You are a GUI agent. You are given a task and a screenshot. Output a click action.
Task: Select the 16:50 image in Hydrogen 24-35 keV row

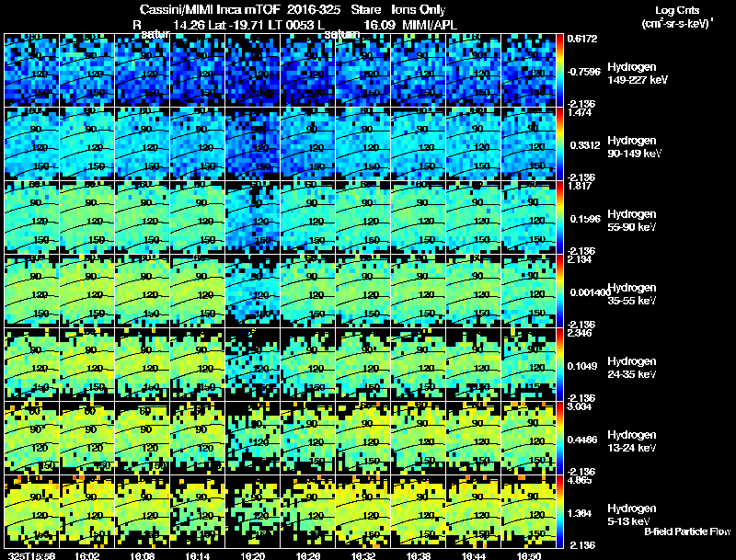click(x=529, y=364)
